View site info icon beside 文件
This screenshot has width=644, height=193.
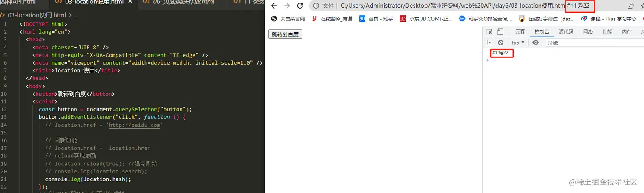316,6
